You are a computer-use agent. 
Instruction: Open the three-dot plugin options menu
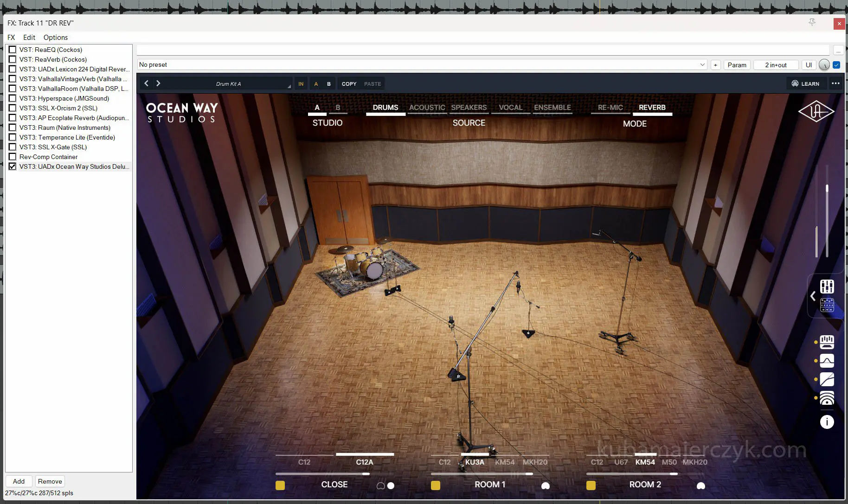[x=835, y=83]
